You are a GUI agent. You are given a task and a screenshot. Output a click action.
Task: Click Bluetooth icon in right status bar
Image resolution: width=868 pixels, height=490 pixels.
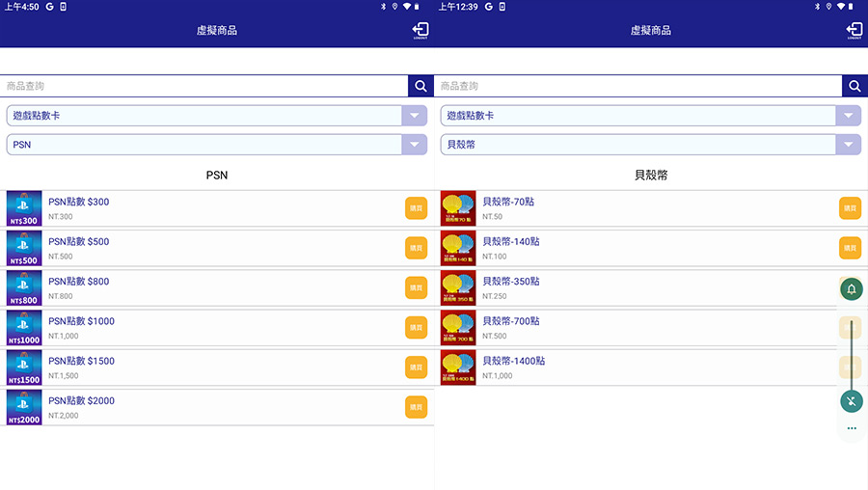click(817, 7)
